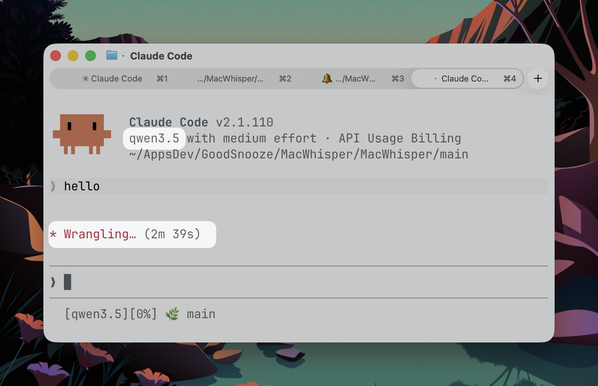This screenshot has width=598, height=386.
Task: Add a new terminal tab with plus button
Action: 538,79
